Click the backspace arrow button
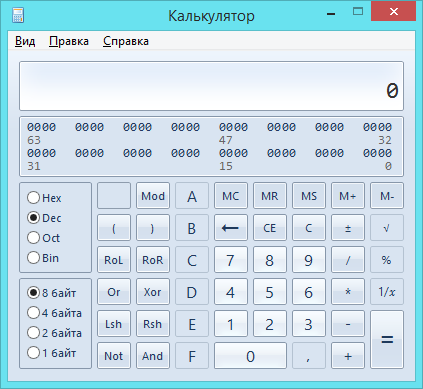423x389 pixels. pos(231,228)
